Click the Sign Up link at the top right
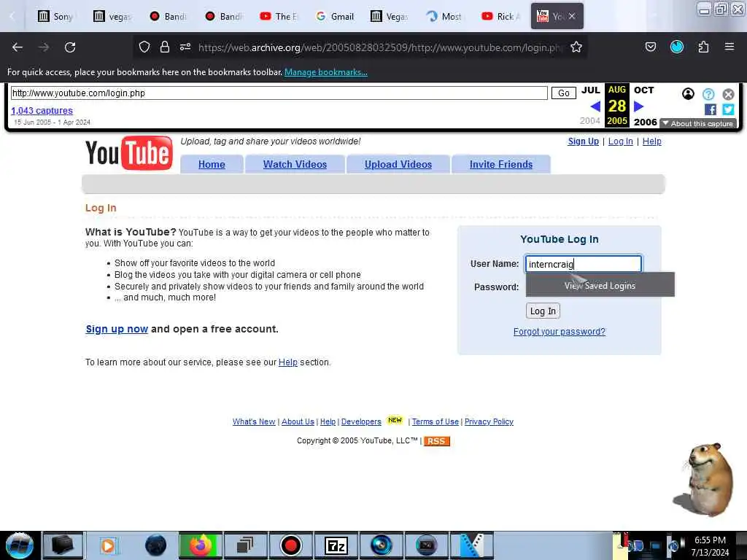This screenshot has width=747, height=560. [x=583, y=141]
